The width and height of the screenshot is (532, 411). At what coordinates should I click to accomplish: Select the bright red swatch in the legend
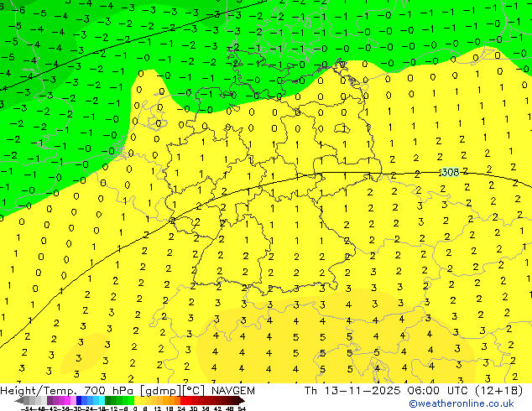183,400
